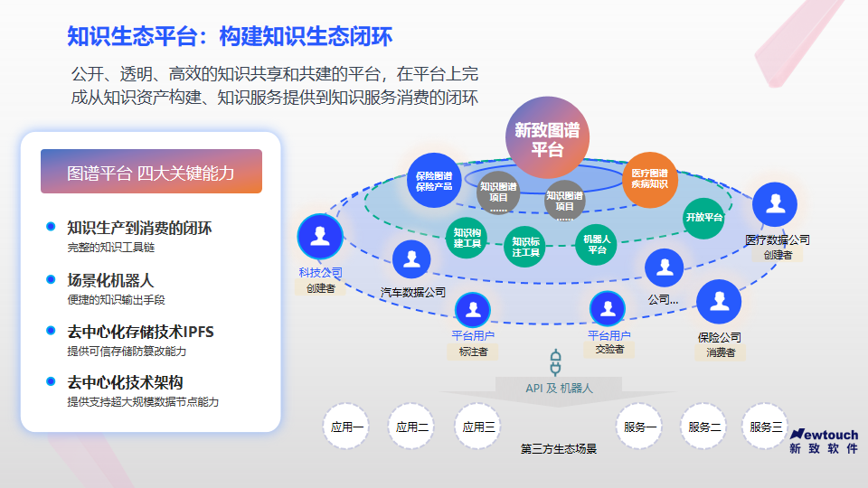The image size is (868, 488).
Task: Click the 应用二 circle
Action: coord(411,426)
